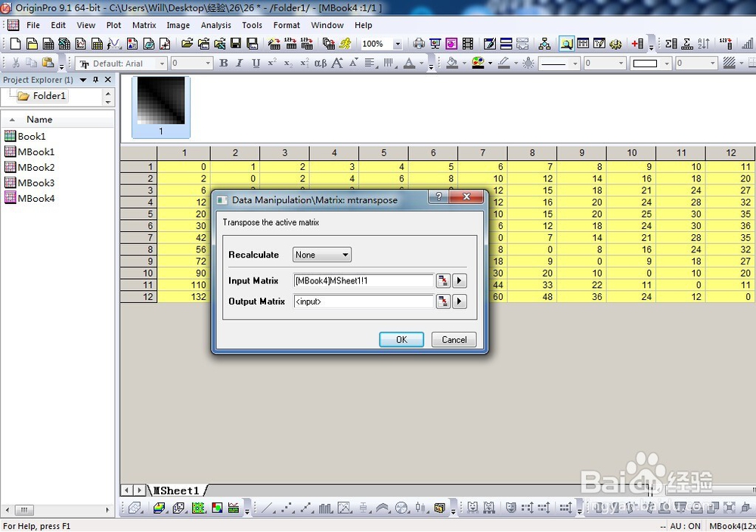The height and width of the screenshot is (532, 756).
Task: Click the fill color paint bucket swatch
Action: 452,63
